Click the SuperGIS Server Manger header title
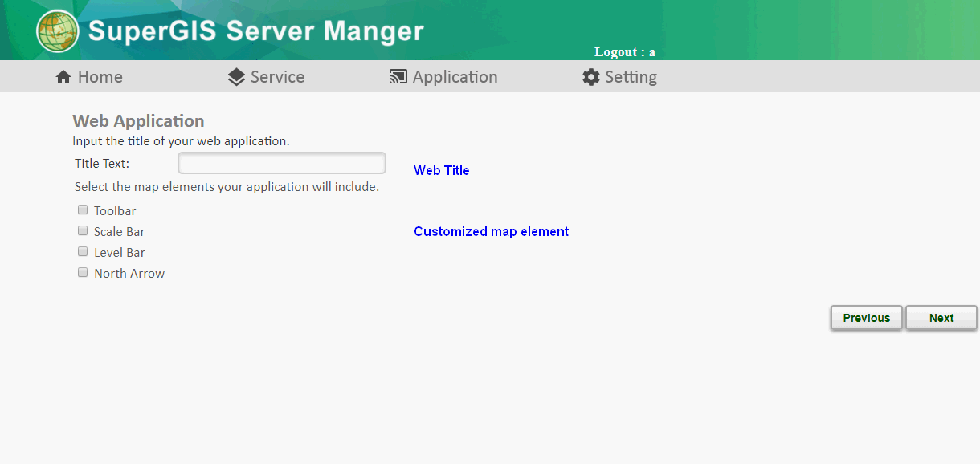The width and height of the screenshot is (980, 464). coord(256,31)
